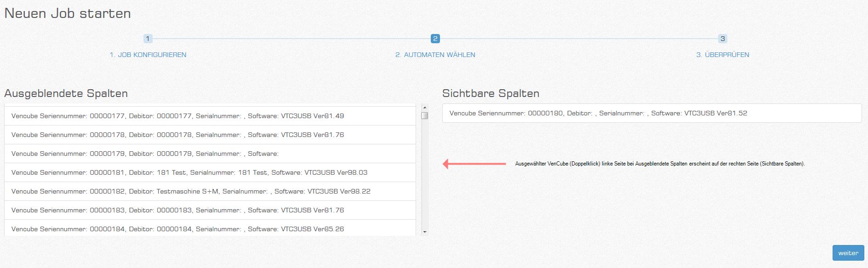The height and width of the screenshot is (268, 868).
Task: Click the step 2 number badge
Action: (435, 39)
